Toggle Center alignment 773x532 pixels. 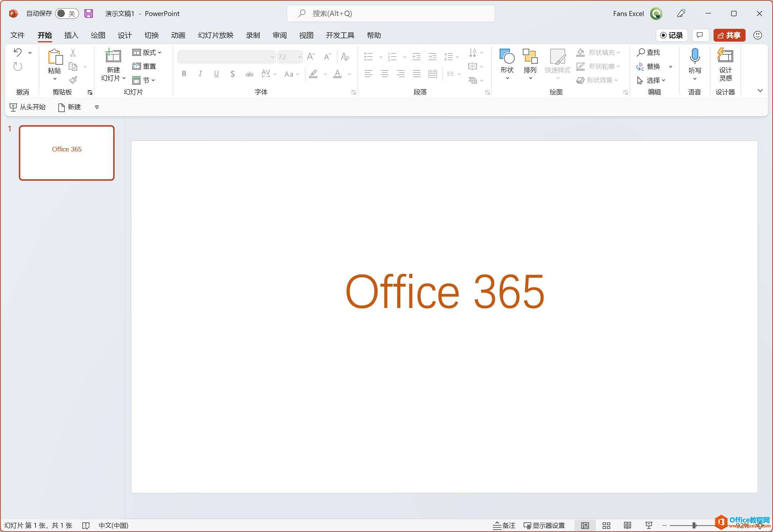(x=385, y=74)
